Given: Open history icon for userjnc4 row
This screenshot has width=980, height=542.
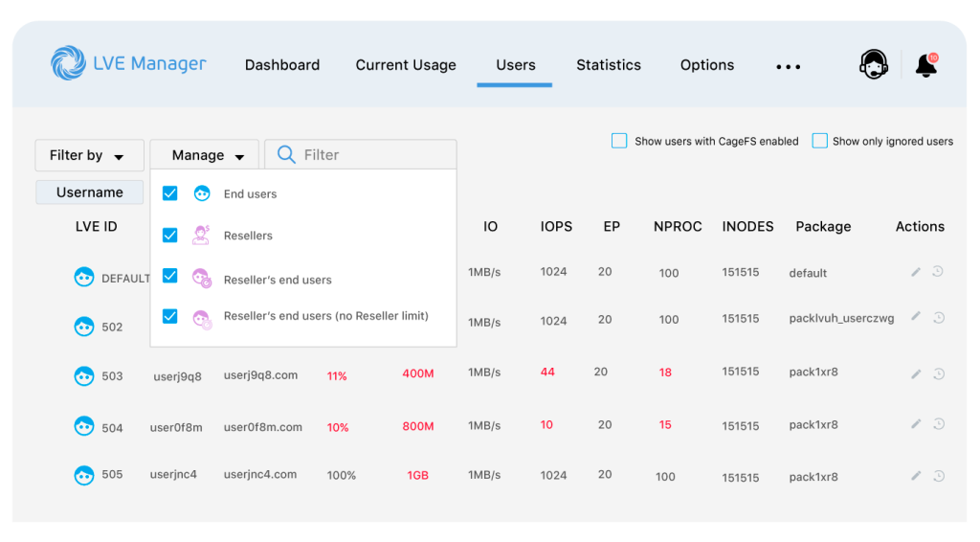Looking at the screenshot, I should 939,476.
